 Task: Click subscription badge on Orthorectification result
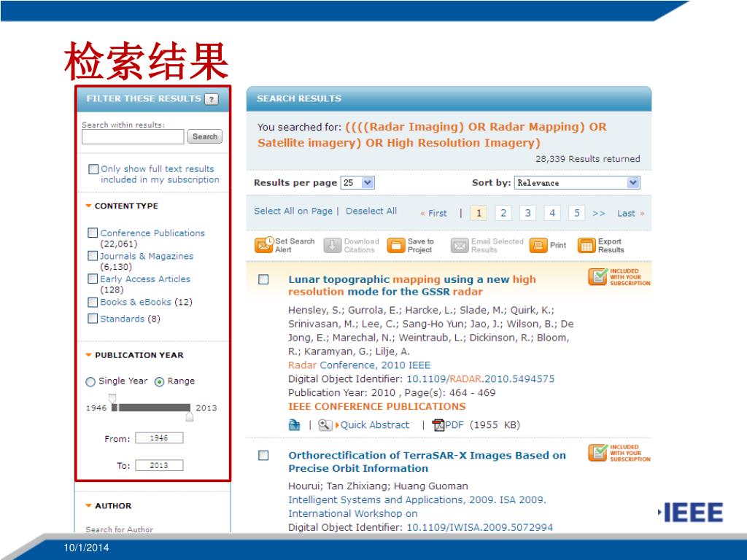[x=619, y=453]
